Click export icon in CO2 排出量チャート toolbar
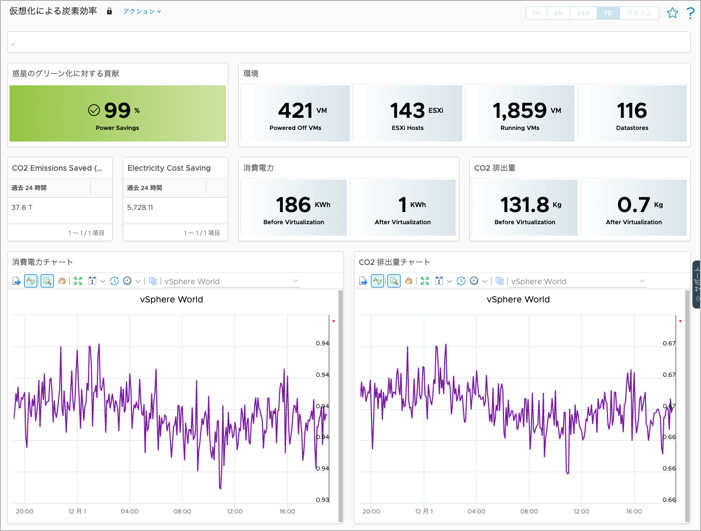 click(x=364, y=281)
